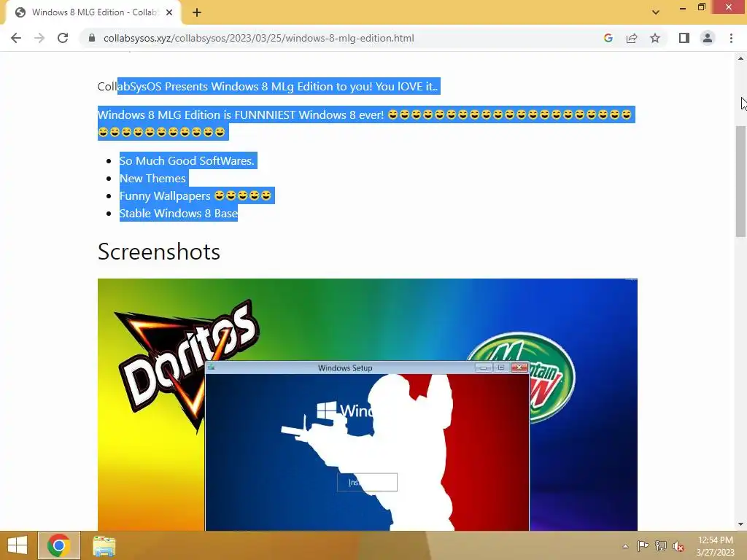Click the scrollbar down arrow
The height and width of the screenshot is (560, 747).
tap(741, 524)
